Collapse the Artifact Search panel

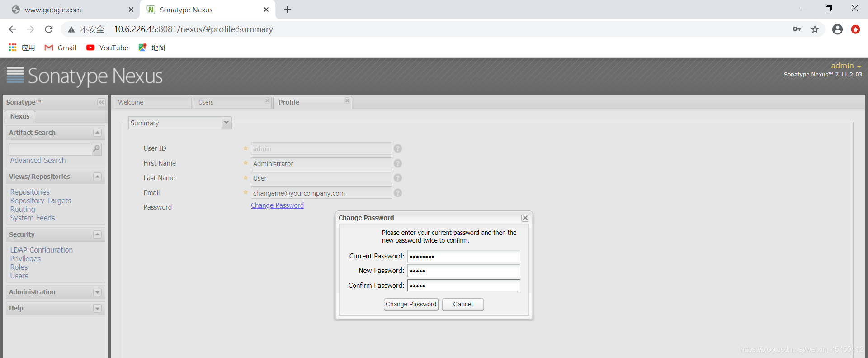click(x=97, y=133)
